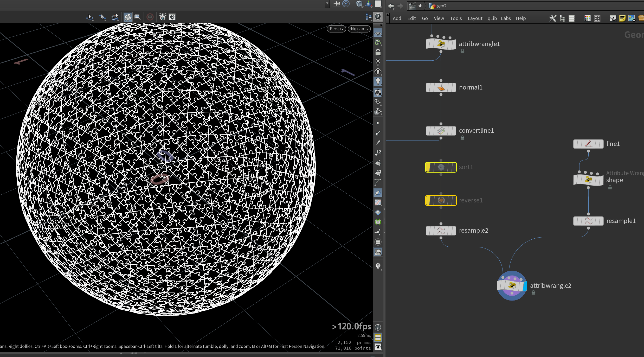Click the wrench network tools icon
This screenshot has height=357, width=644.
(x=553, y=18)
